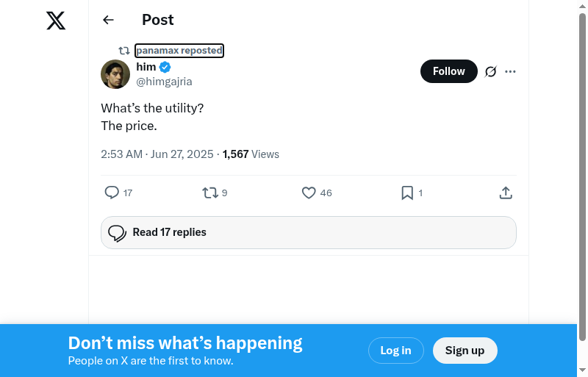Open the himgajria profile picture
This screenshot has height=377, width=588.
(115, 74)
